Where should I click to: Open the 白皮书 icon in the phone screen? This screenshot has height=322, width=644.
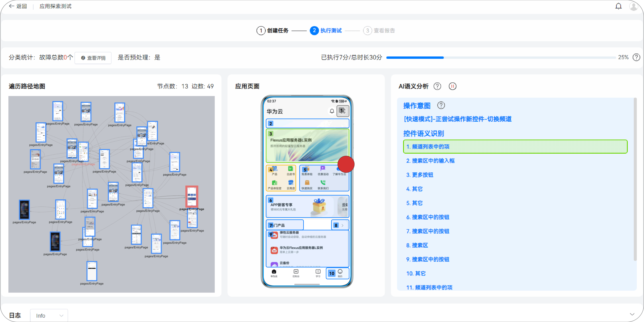pos(291,169)
